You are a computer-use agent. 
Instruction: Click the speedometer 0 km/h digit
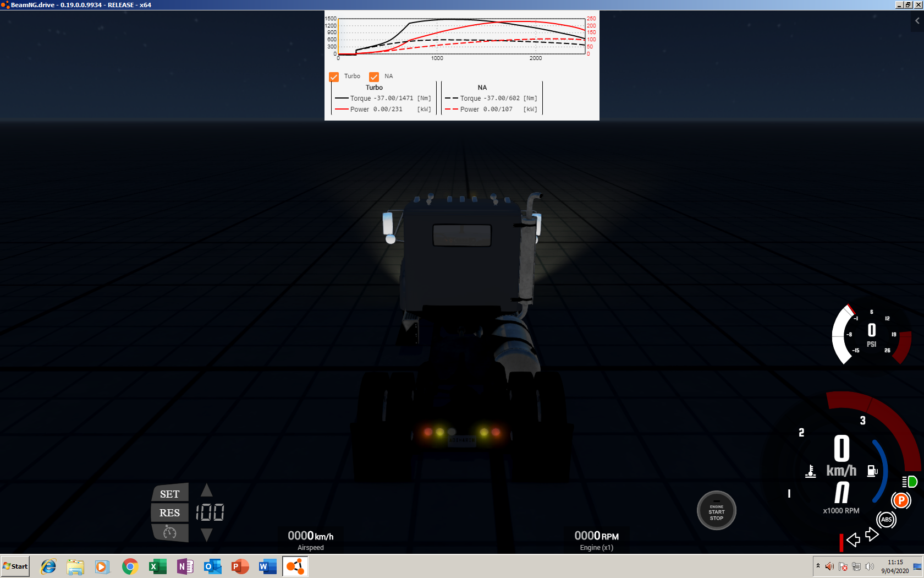tap(842, 448)
